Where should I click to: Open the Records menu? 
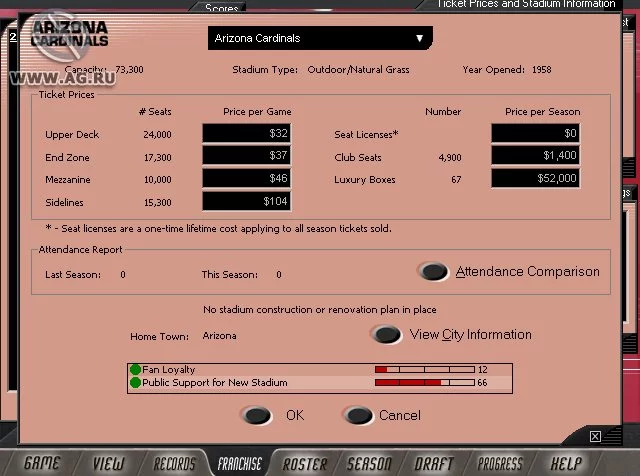tap(174, 463)
